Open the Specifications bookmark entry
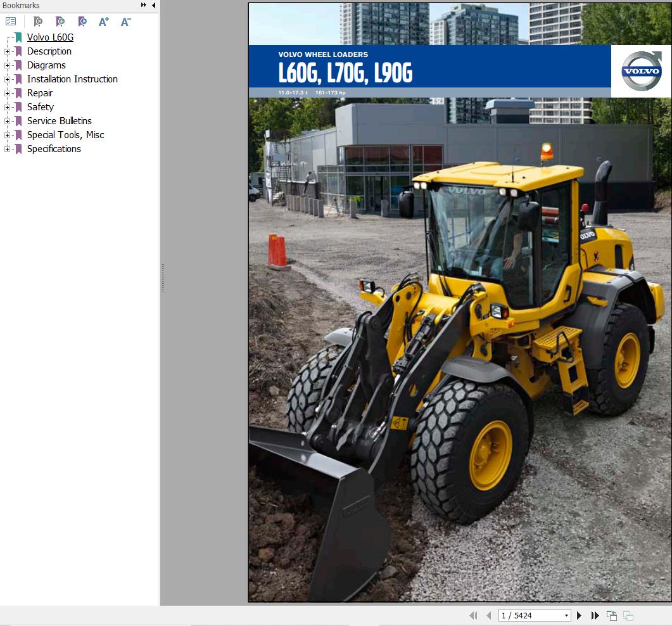This screenshot has width=672, height=626. click(54, 149)
